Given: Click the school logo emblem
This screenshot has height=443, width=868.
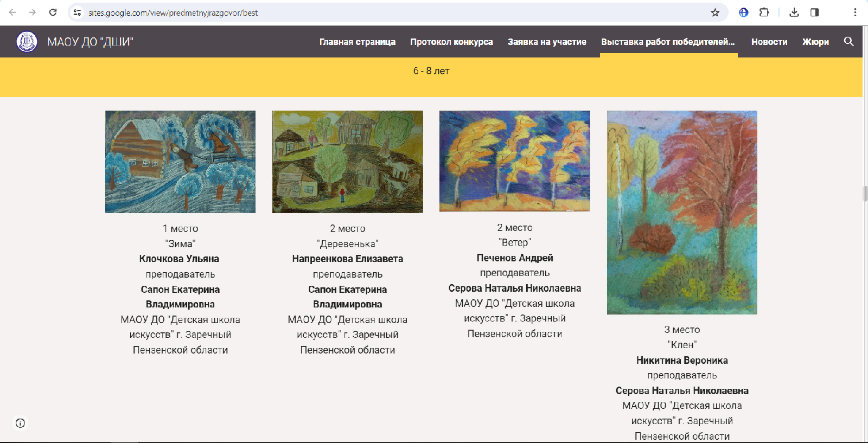Looking at the screenshot, I should coord(27,42).
